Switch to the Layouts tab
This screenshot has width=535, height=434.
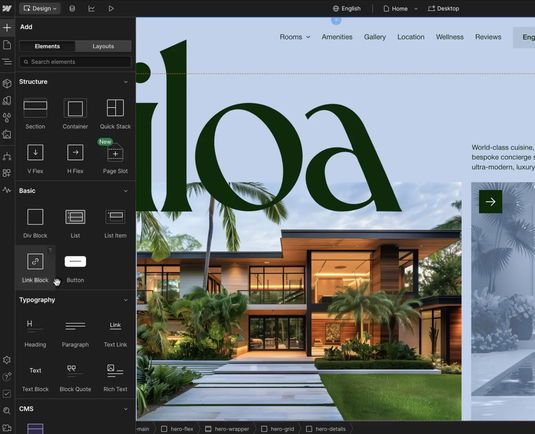pyautogui.click(x=103, y=46)
